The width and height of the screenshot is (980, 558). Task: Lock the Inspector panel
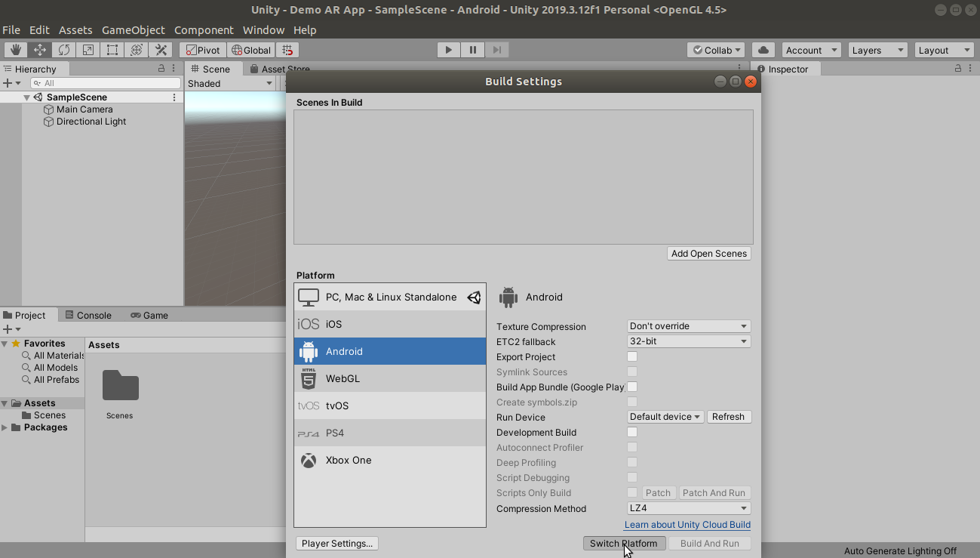point(958,68)
